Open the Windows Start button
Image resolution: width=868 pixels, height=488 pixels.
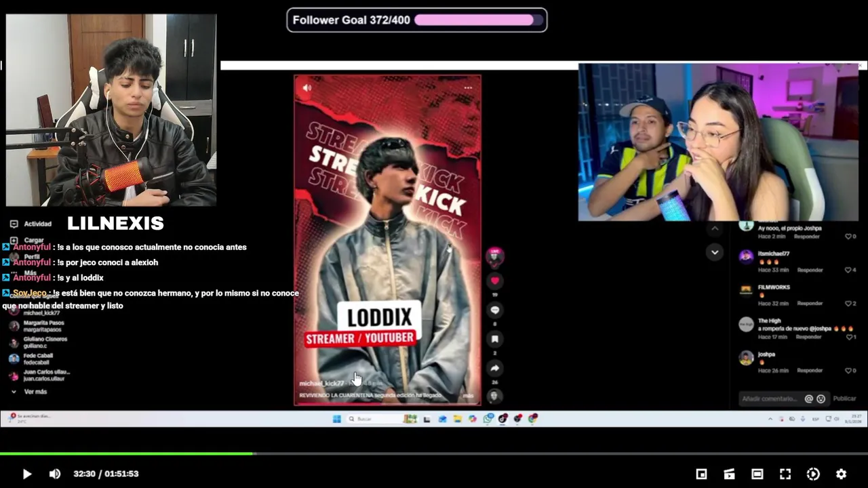tap(337, 419)
